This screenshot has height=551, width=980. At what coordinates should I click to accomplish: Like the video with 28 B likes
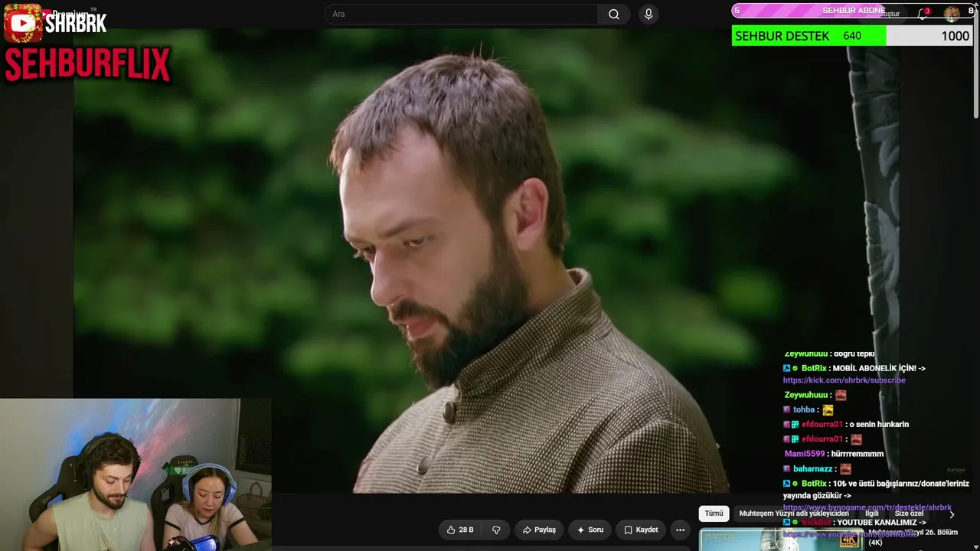460,530
